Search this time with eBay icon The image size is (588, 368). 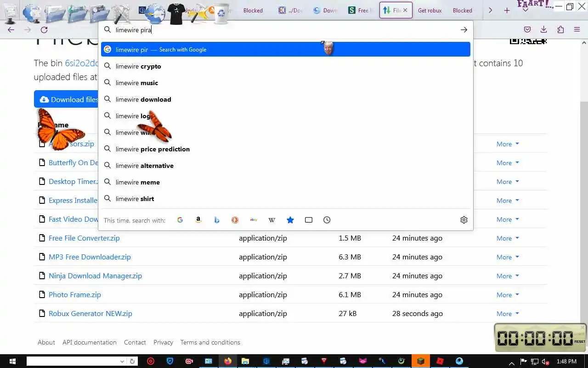(254, 220)
